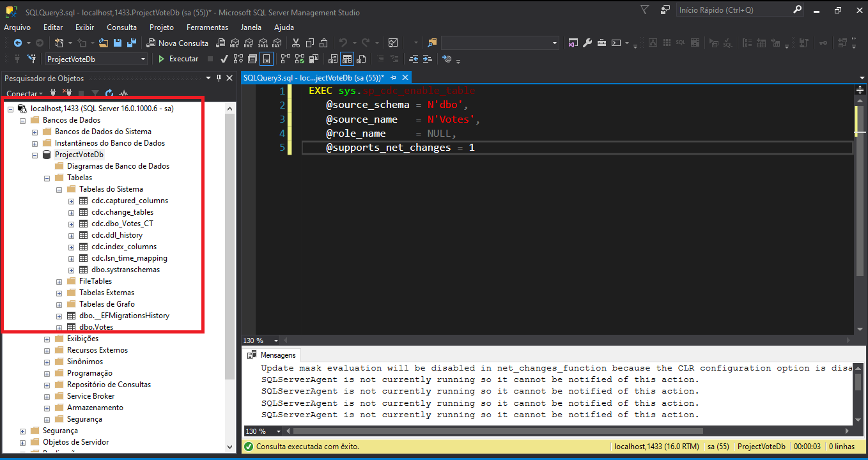This screenshot has width=868, height=460.
Task: Open the editor zoom 130 % dropdown
Action: click(276, 341)
